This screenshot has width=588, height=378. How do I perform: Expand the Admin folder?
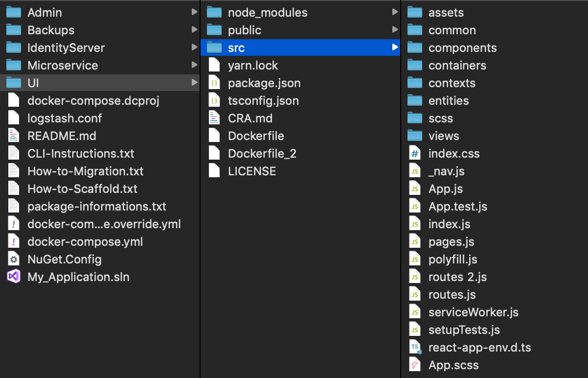195,12
